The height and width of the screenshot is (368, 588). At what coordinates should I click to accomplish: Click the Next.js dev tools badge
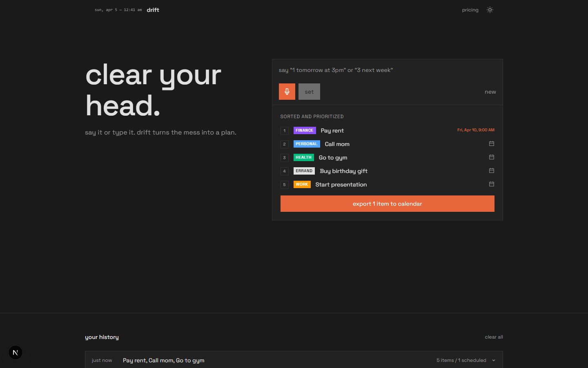(x=16, y=352)
